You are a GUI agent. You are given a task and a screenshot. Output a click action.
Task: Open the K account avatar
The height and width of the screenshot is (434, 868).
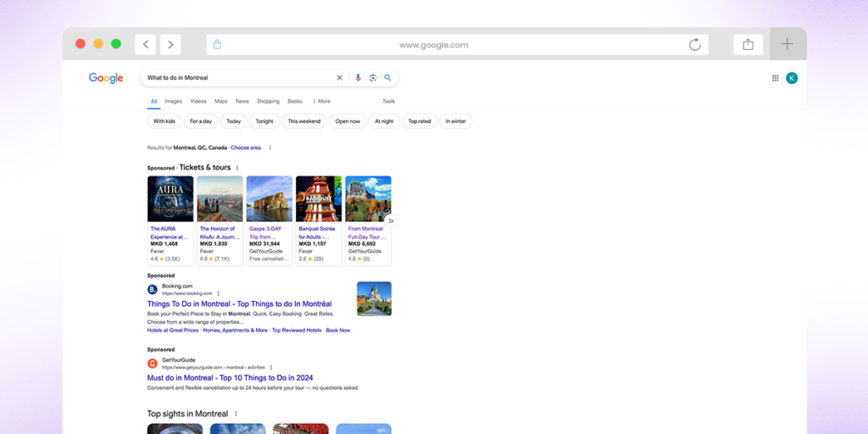[x=792, y=78]
